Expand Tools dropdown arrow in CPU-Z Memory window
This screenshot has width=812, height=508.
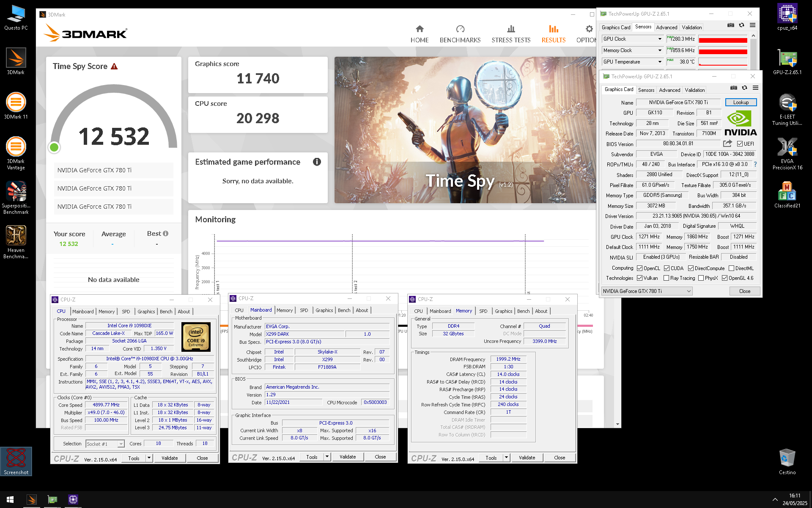[506, 458]
